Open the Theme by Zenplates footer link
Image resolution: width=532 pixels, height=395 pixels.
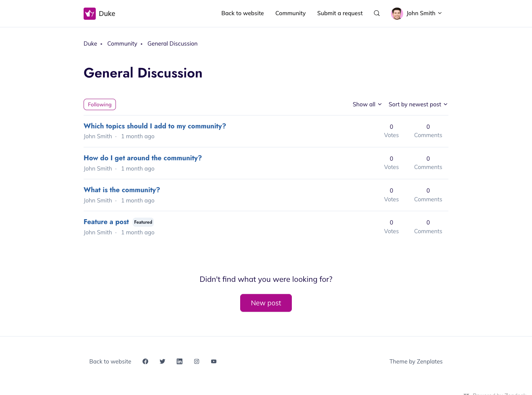pos(416,362)
